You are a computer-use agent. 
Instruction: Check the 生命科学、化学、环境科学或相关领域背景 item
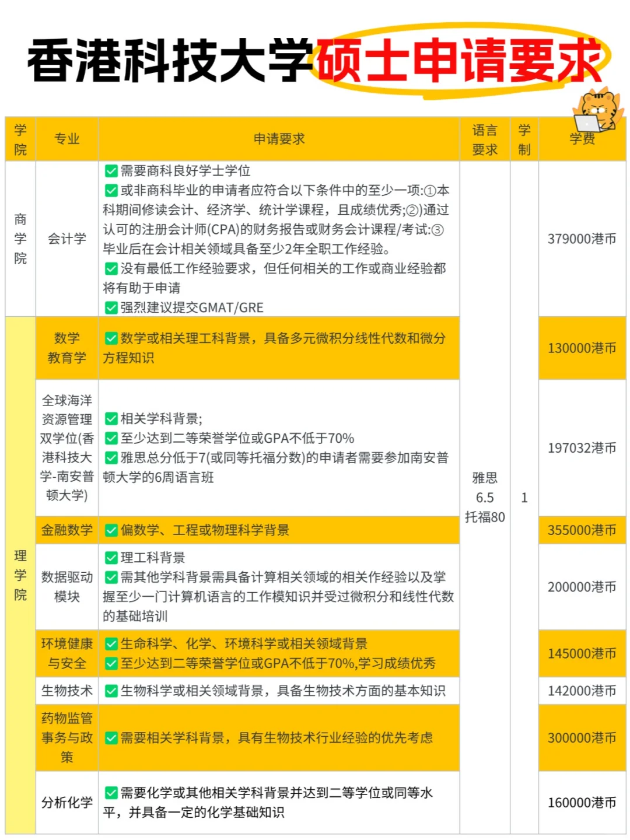110,643
